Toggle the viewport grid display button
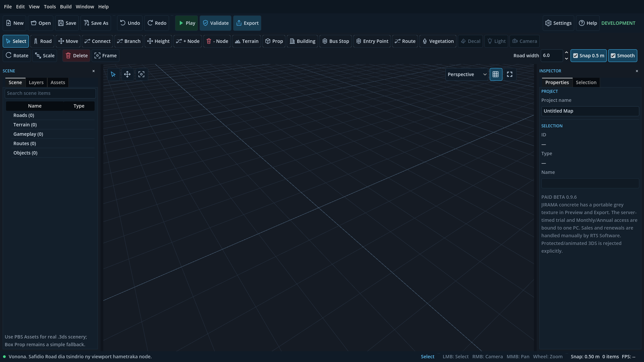The width and height of the screenshot is (644, 362). click(496, 74)
